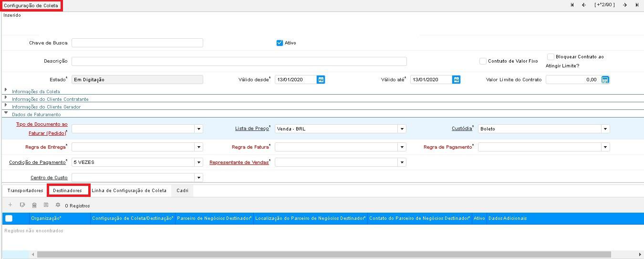Viewport: 644px width, 259px height.
Task: Click the Representante de Vendas label link
Action: 239,162
